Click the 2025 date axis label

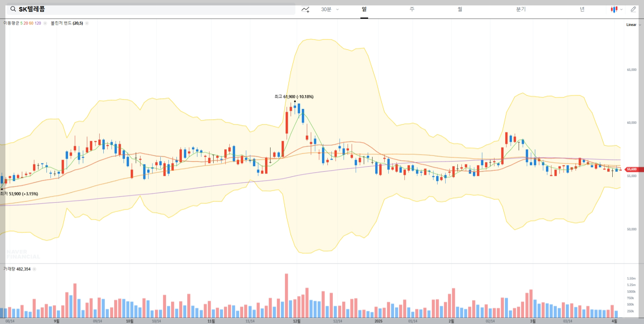[x=378, y=321]
